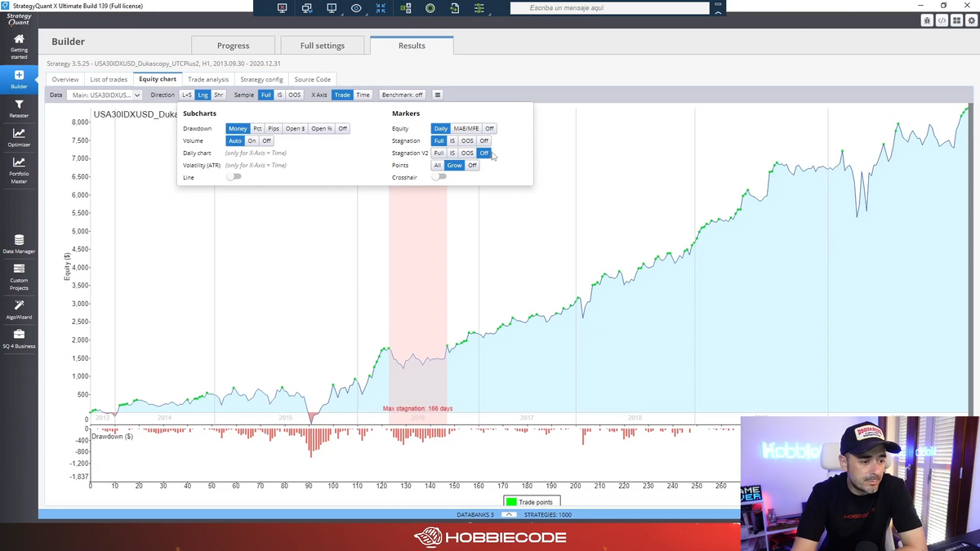Click the eye view icon in remote toolbar
The height and width of the screenshot is (551, 980).
coord(356,8)
